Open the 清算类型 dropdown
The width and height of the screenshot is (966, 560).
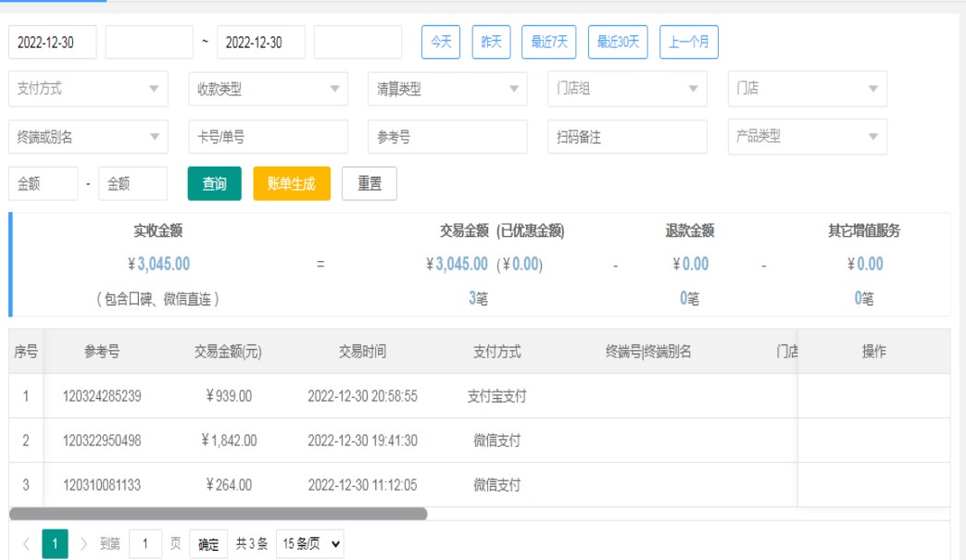(447, 89)
